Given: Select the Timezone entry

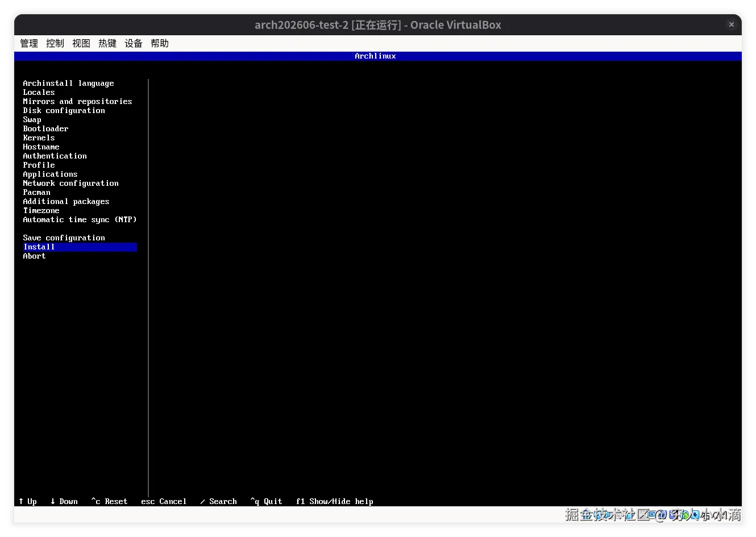Looking at the screenshot, I should coord(41,211).
